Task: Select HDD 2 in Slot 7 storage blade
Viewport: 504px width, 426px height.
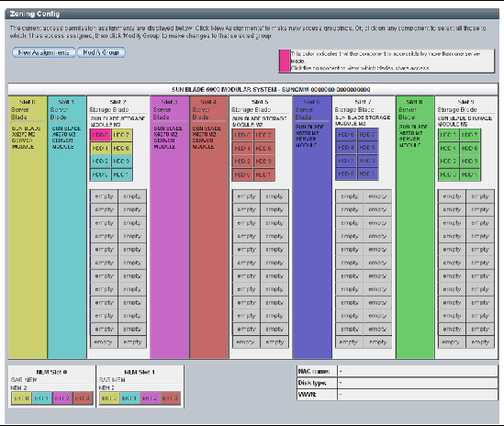Action: click(346, 161)
